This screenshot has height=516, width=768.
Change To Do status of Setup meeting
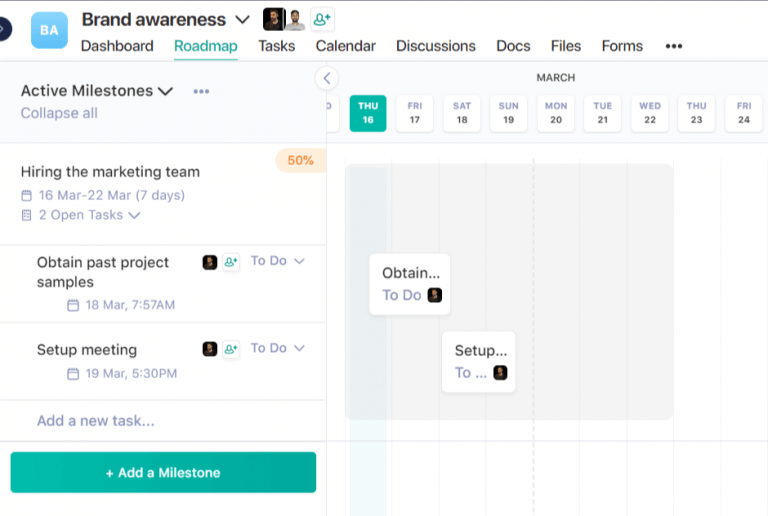coord(277,348)
